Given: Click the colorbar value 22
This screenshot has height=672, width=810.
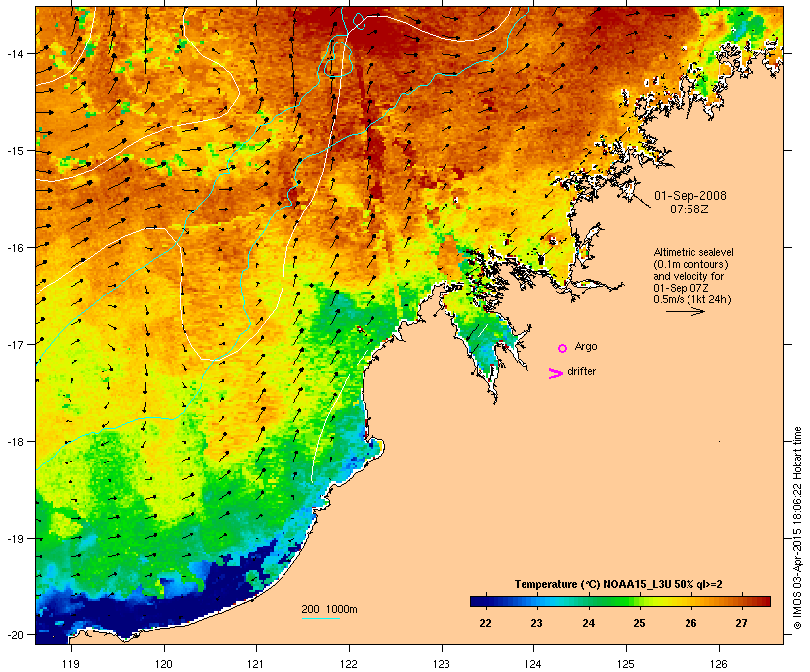Looking at the screenshot, I should pyautogui.click(x=485, y=623).
